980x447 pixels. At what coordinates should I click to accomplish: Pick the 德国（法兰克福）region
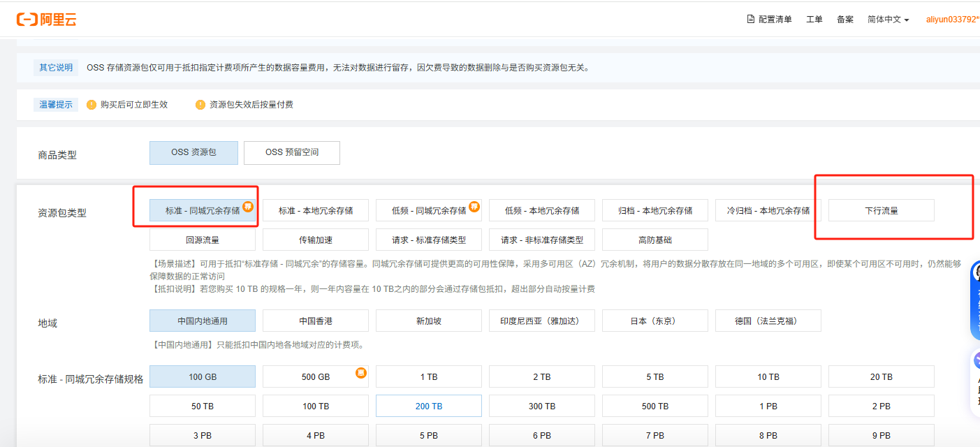(x=768, y=321)
